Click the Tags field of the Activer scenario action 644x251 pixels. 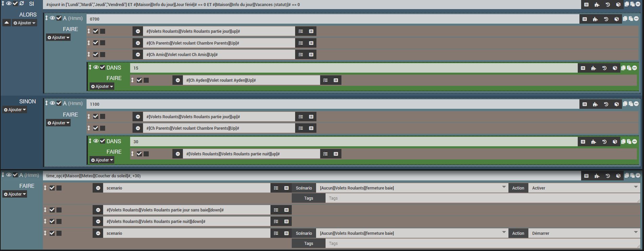coord(483,198)
